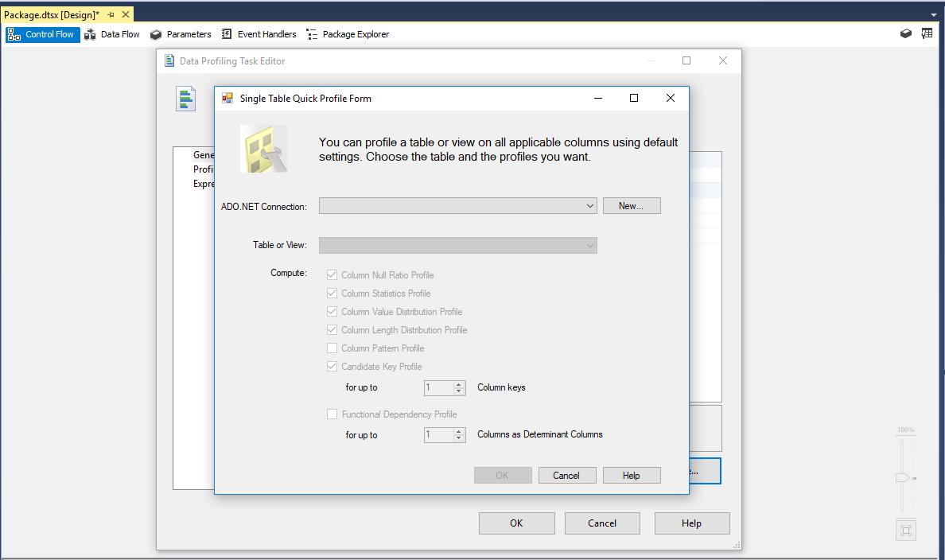The image size is (945, 560).
Task: Click the Column keys number spinner field
Action: coord(438,388)
